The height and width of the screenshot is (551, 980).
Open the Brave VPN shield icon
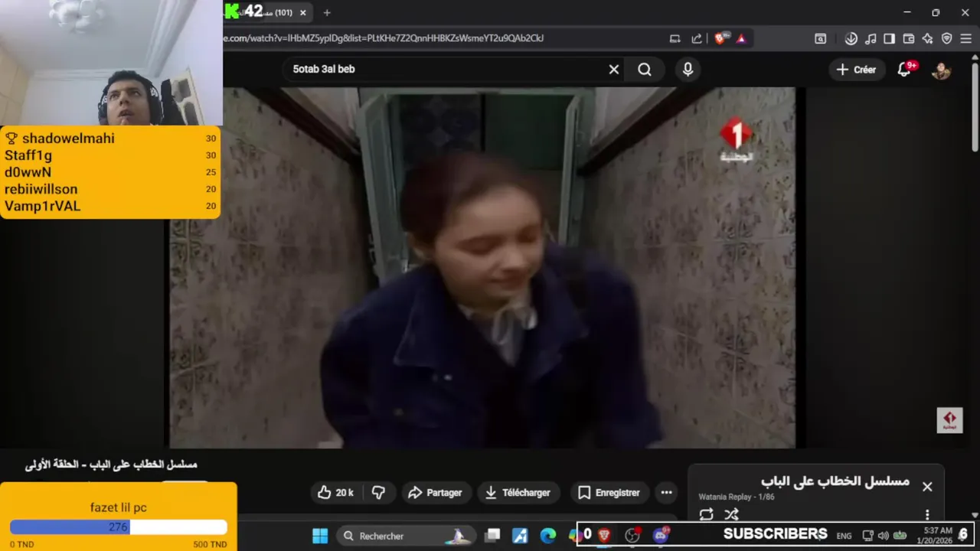(946, 38)
